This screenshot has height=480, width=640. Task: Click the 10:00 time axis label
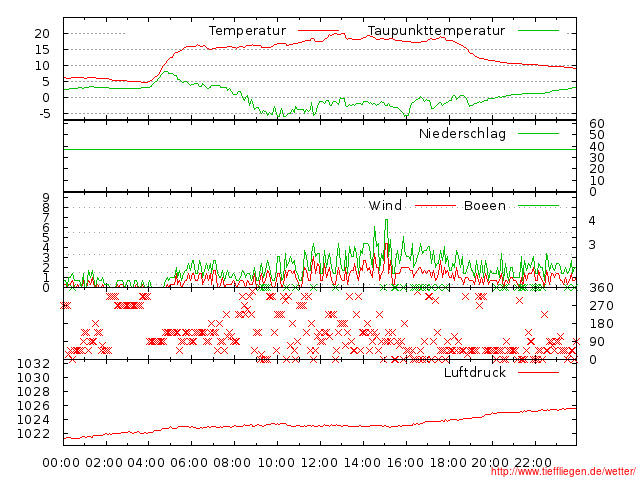coord(277,463)
